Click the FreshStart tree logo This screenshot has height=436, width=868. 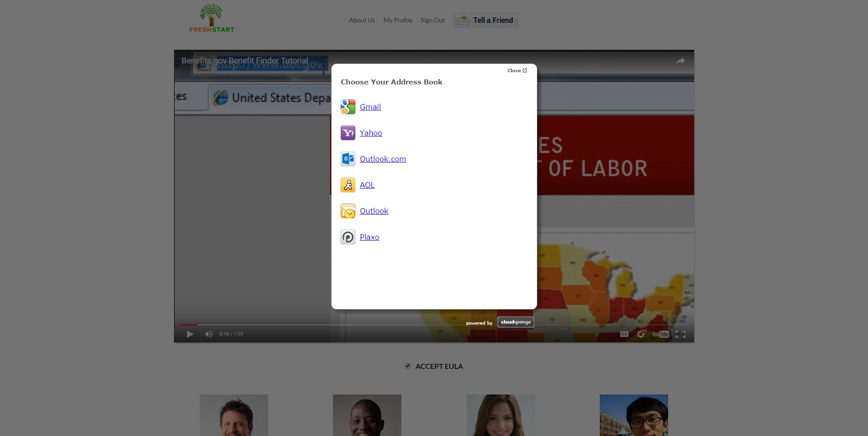pos(212,18)
